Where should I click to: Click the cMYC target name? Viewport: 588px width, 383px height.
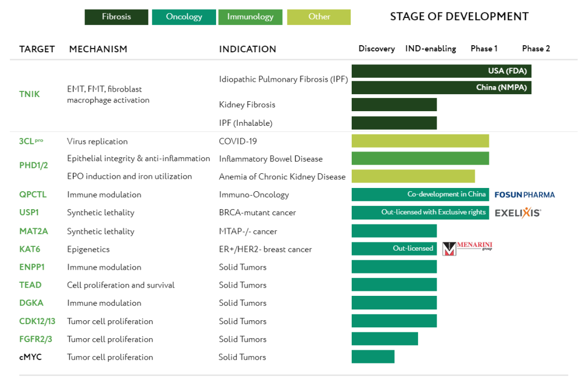(x=30, y=357)
